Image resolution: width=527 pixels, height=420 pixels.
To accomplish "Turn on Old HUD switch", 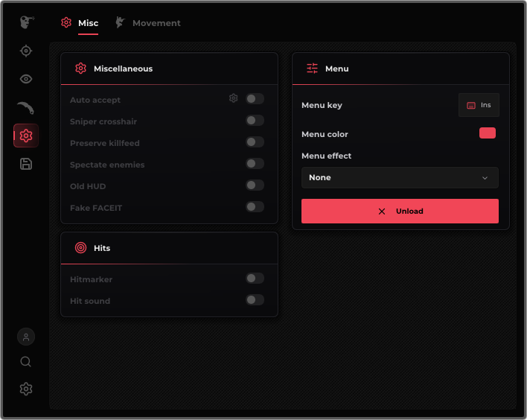I will click(x=255, y=185).
